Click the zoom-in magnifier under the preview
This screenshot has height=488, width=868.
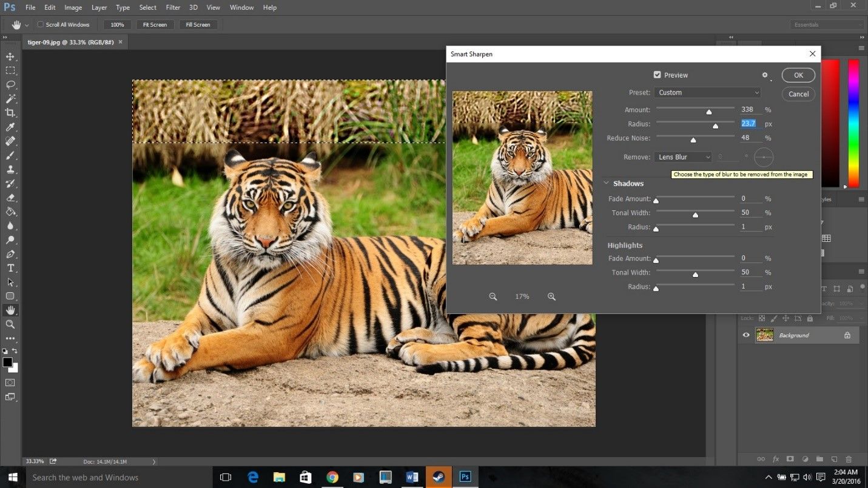[x=551, y=296]
